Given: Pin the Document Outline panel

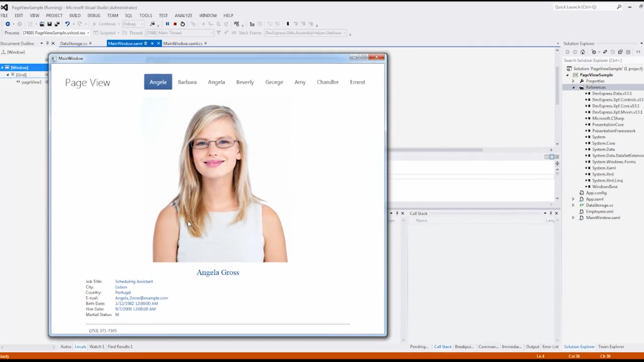Looking at the screenshot, I should pyautogui.click(x=47, y=43).
